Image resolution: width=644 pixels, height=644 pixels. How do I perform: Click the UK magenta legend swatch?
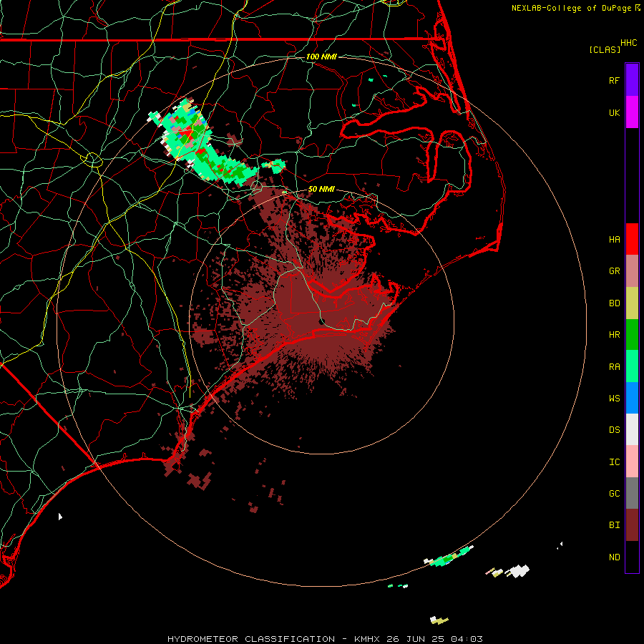point(632,112)
